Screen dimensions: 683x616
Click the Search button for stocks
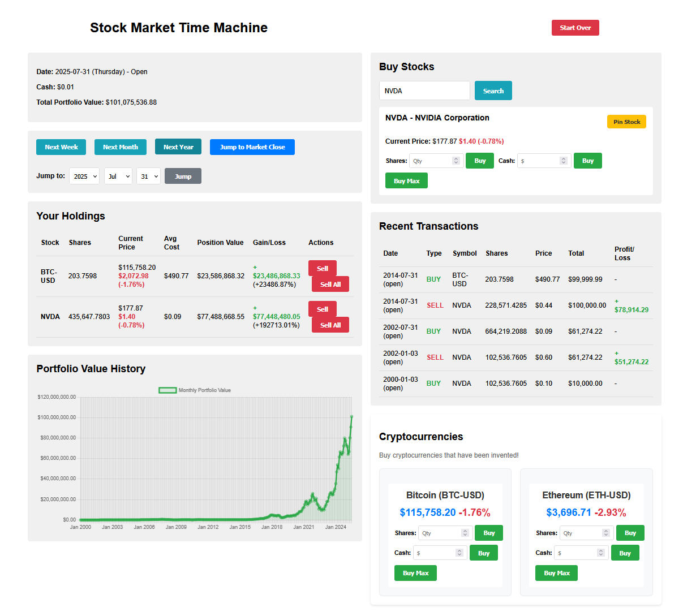(493, 91)
